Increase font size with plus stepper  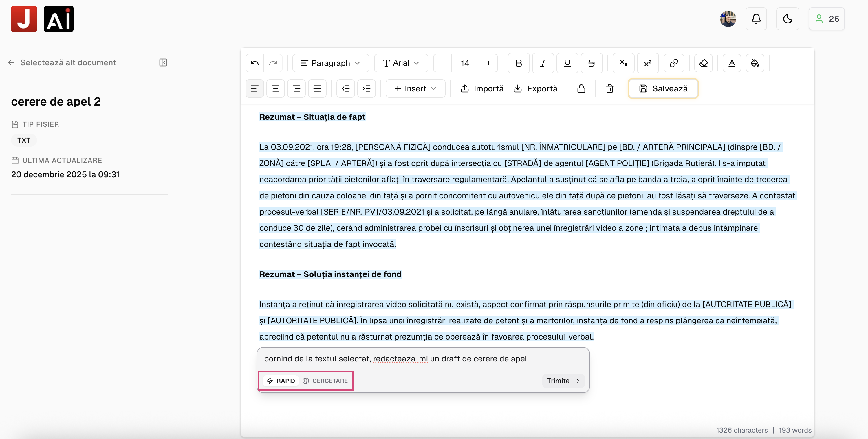point(488,63)
